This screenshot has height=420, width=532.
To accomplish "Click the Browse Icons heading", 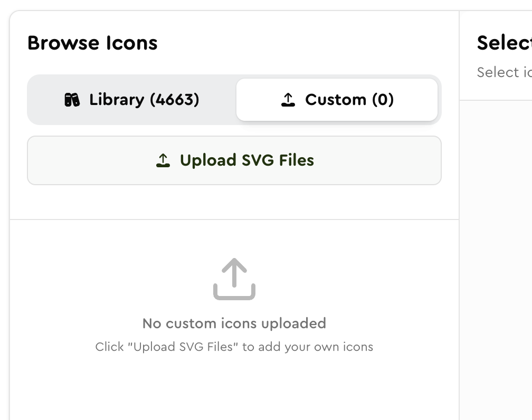I will 93,43.
